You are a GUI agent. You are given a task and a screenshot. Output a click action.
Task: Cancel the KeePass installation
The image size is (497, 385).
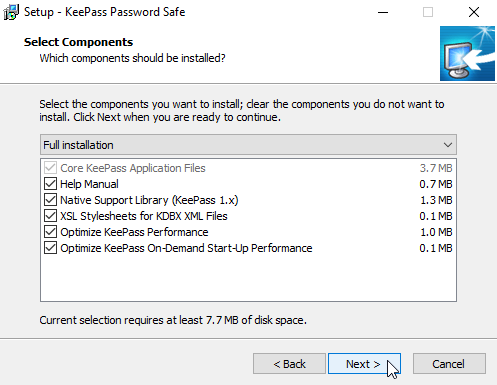point(449,364)
